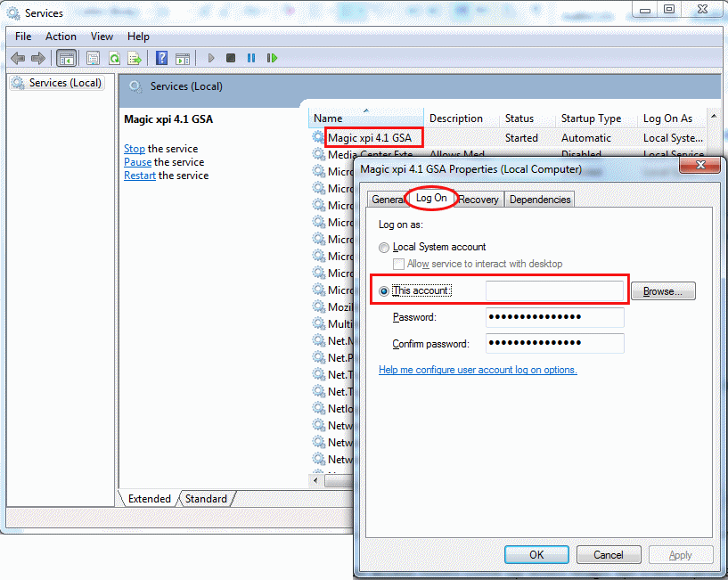Click the Forward arrow toolbar icon

point(38,58)
